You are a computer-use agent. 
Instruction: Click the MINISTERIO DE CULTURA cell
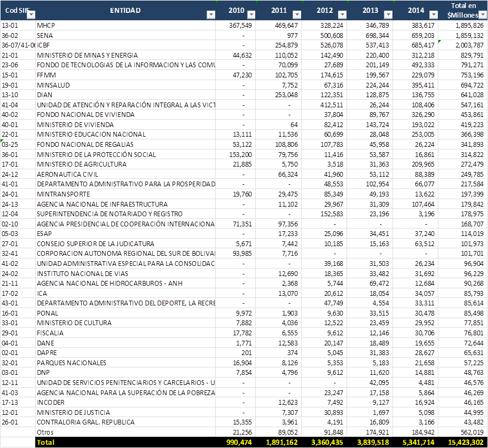(125, 323)
